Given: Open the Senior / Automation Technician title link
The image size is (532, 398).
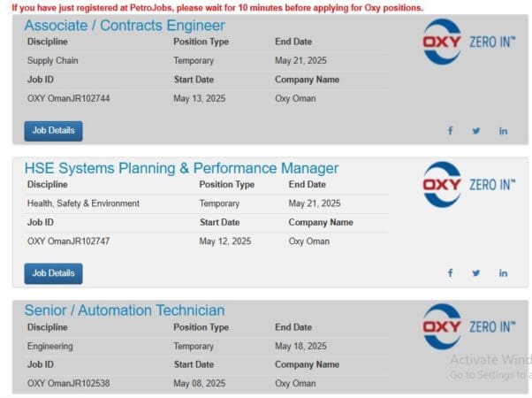Looking at the screenshot, I should pyautogui.click(x=125, y=310).
